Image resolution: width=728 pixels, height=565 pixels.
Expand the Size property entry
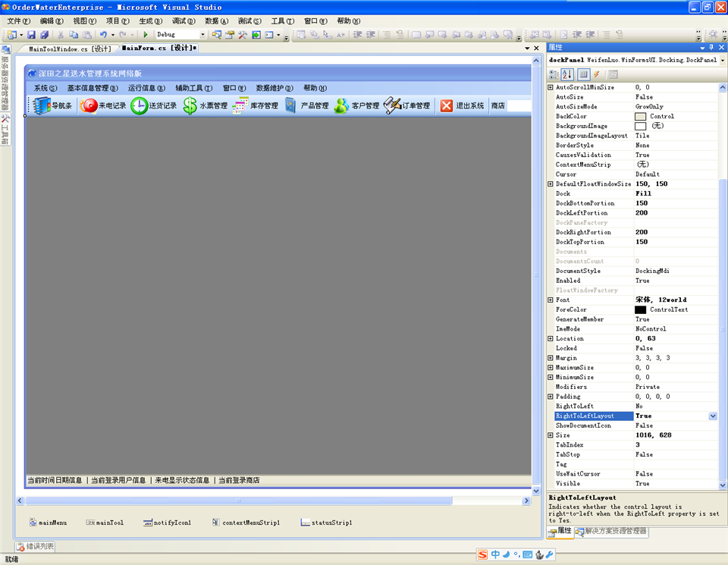point(551,435)
